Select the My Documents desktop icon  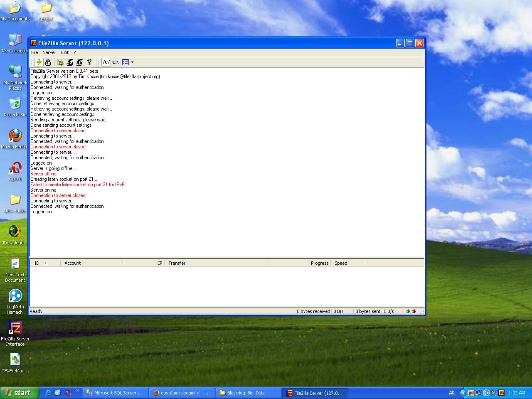coord(15,11)
